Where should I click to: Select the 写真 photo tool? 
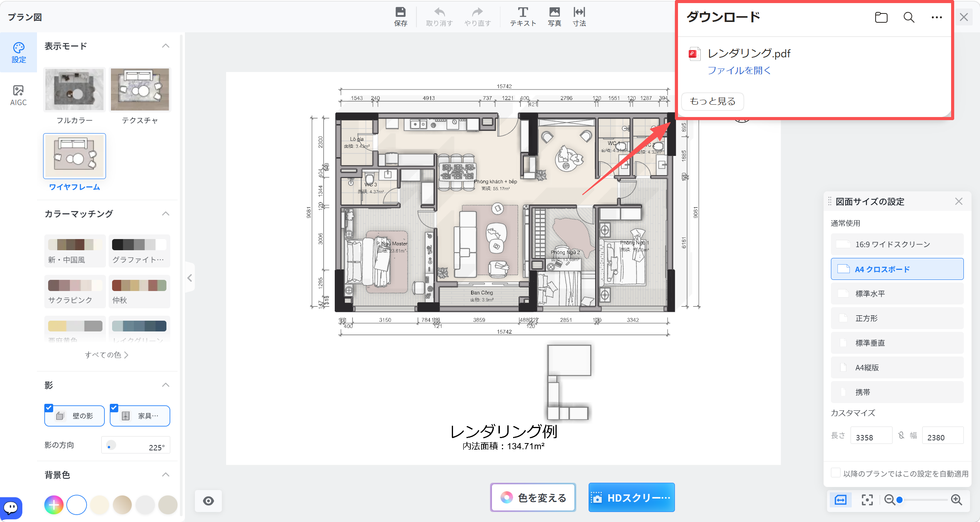[x=554, y=17]
